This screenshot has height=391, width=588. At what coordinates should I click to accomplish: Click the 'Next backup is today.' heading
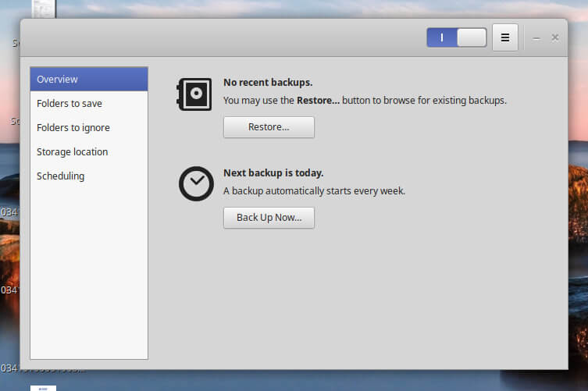coord(273,172)
